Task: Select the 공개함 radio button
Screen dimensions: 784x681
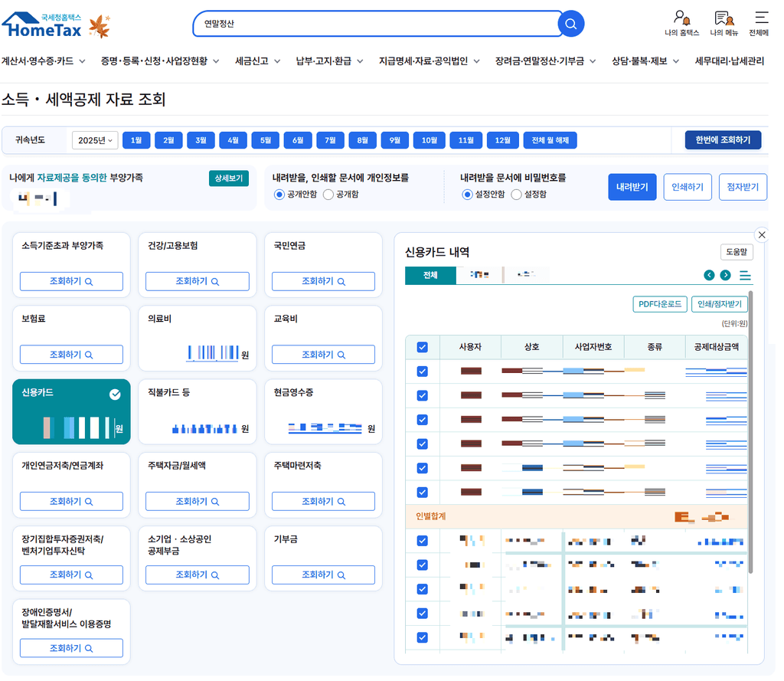Action: (328, 194)
